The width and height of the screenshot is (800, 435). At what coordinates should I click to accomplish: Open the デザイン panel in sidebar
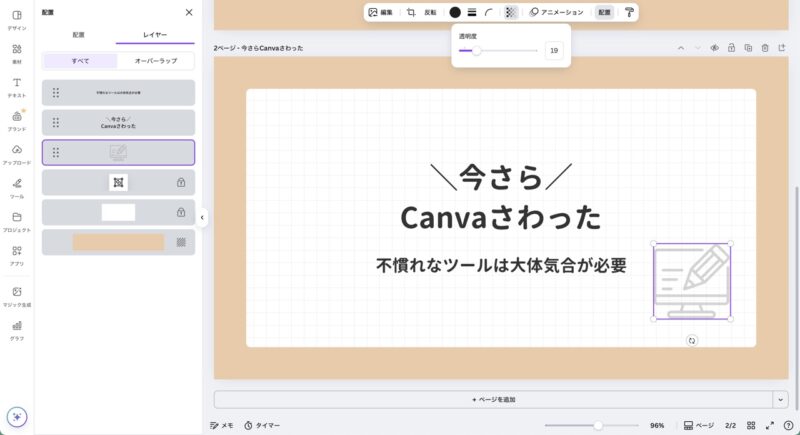coord(17,20)
